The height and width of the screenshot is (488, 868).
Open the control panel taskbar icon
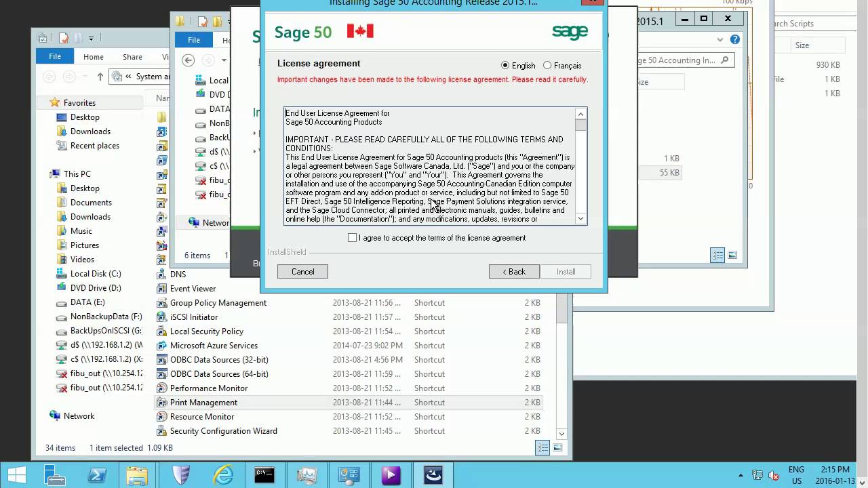[x=349, y=475]
